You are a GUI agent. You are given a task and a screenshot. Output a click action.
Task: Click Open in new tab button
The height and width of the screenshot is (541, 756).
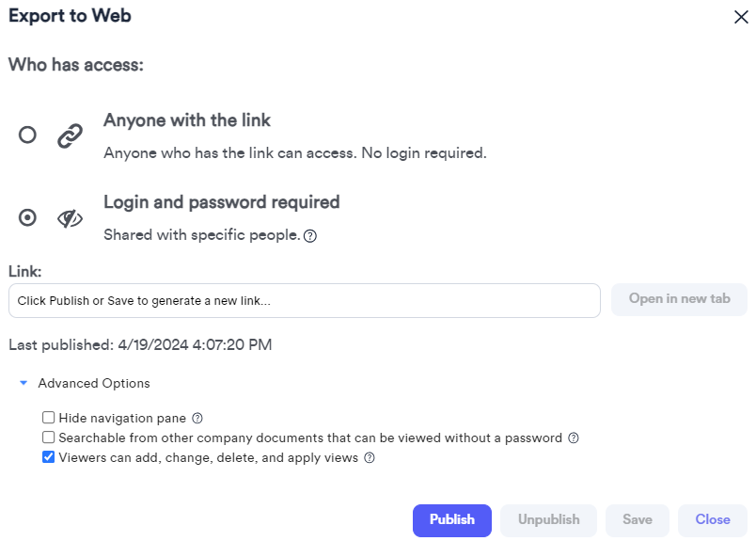679,299
